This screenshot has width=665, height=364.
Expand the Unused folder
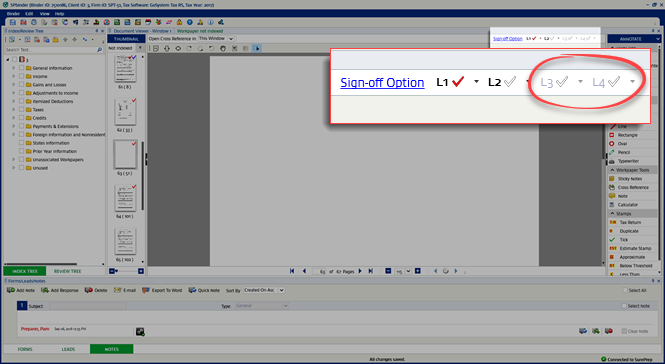[14, 168]
